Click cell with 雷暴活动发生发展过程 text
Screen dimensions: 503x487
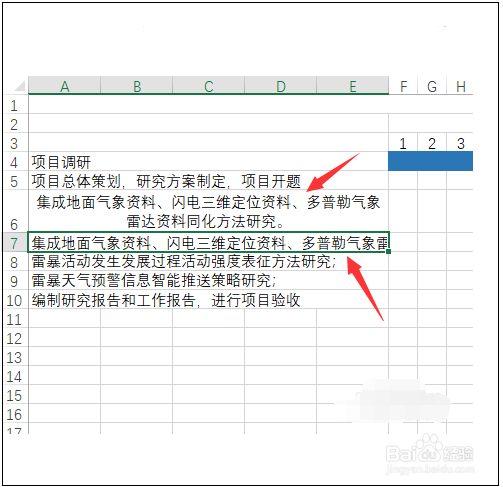(209, 261)
